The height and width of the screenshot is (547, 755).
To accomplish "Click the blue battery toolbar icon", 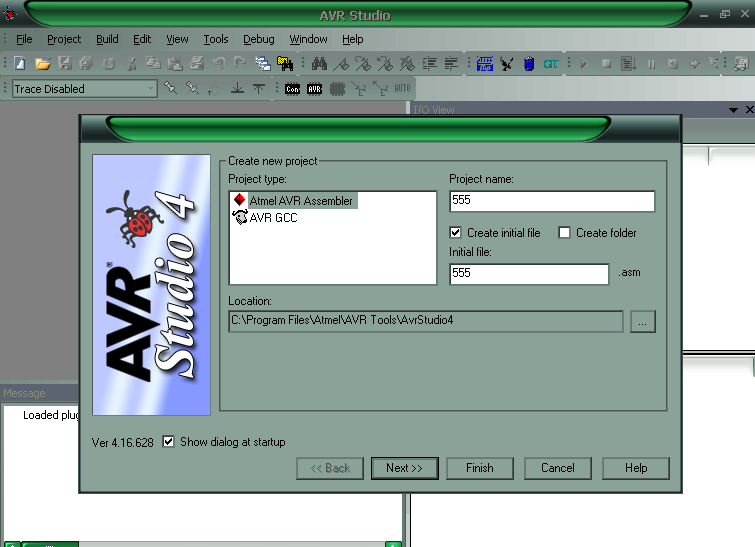I will click(529, 63).
